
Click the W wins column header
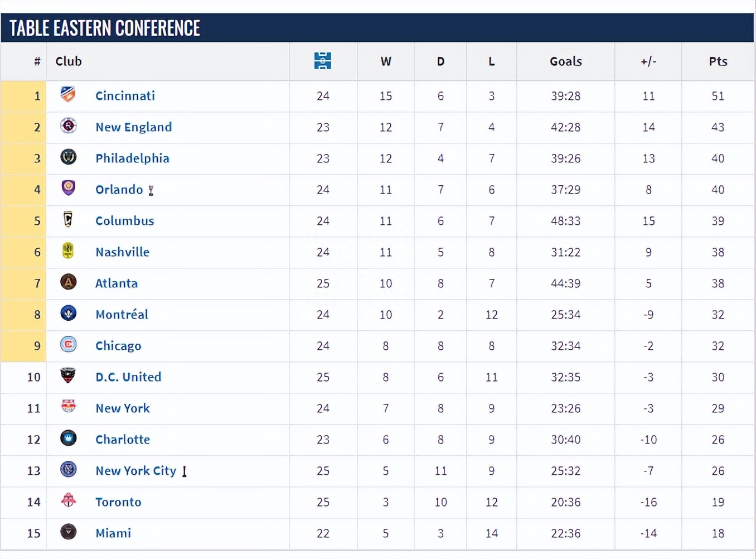point(385,61)
